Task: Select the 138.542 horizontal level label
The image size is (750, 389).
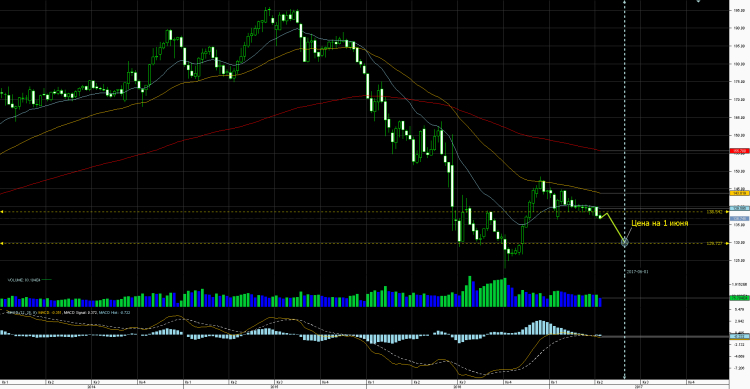Action: (x=714, y=211)
